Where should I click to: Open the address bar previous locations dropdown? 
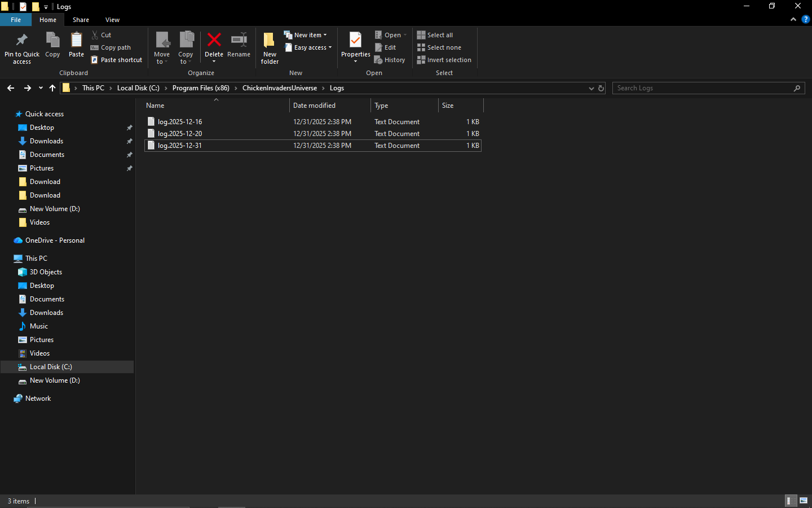click(591, 88)
